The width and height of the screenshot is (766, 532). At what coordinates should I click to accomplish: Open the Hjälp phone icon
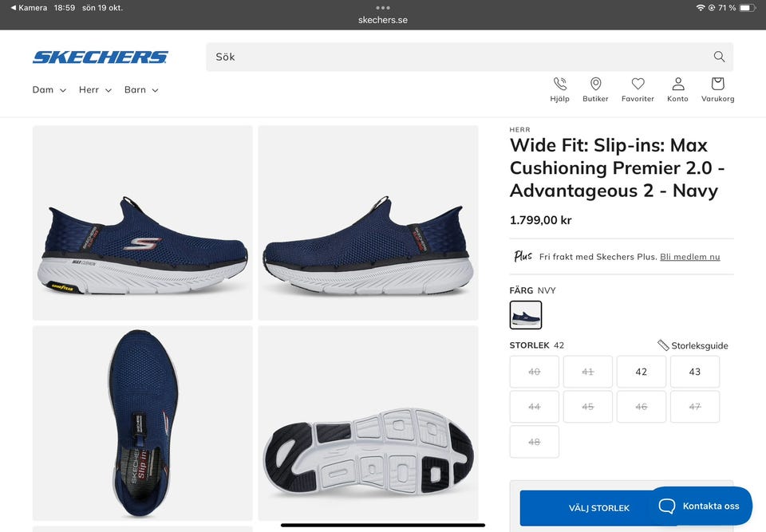559,85
